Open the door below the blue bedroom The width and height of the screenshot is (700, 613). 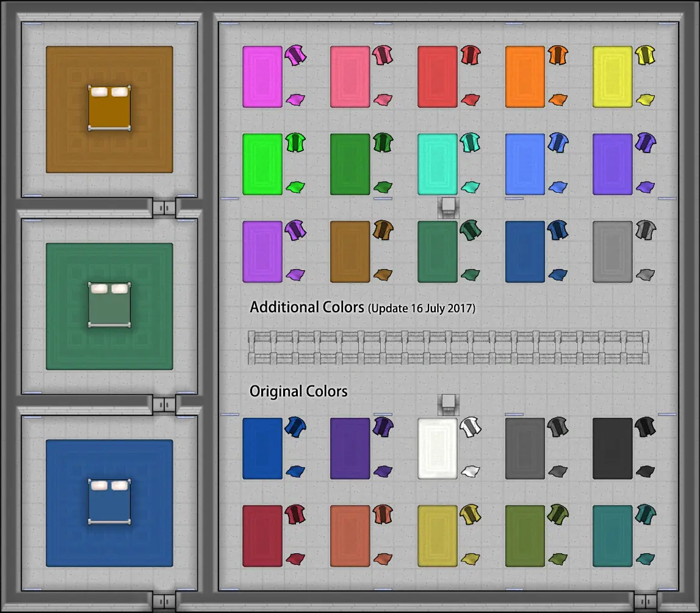coord(164,601)
